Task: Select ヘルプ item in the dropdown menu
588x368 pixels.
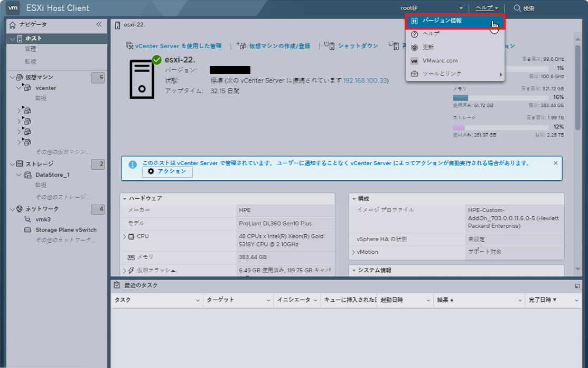Action: 455,34
